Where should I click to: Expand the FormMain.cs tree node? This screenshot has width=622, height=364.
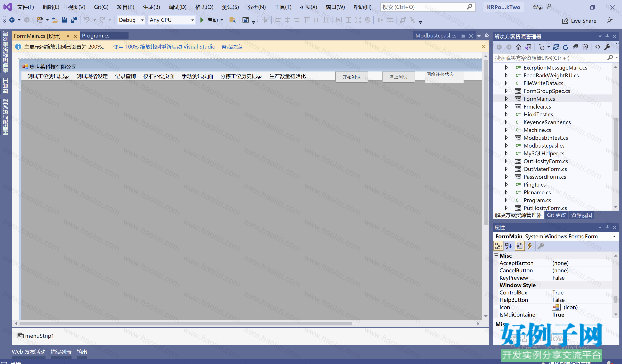point(506,99)
